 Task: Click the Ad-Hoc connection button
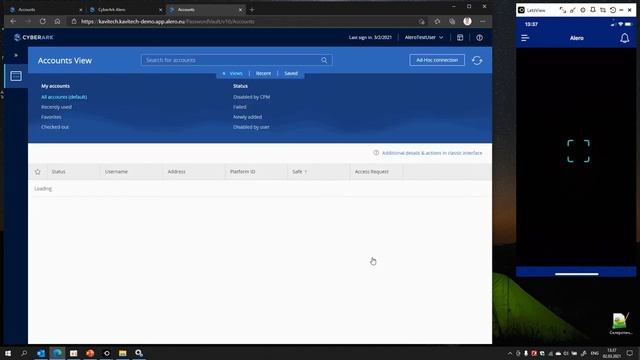[x=437, y=60]
